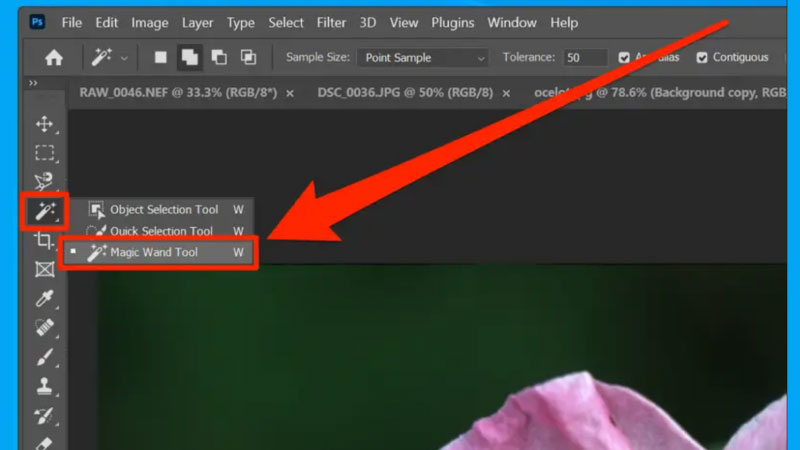This screenshot has height=450, width=800.
Task: Toggle the Contiguous checkbox
Action: click(x=702, y=58)
